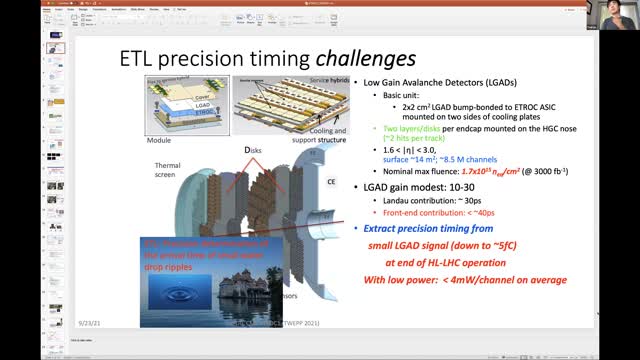Click the Share button at the top right
The width and height of the screenshot is (640, 360).
click(570, 9)
